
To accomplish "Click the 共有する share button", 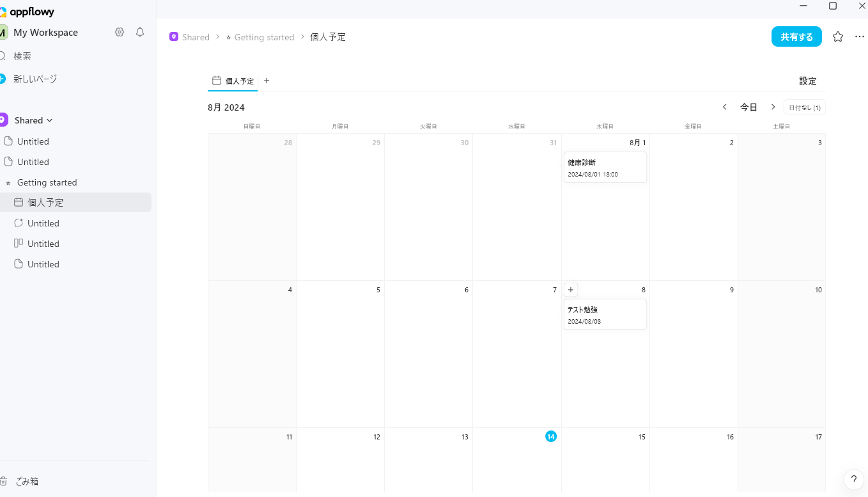I will 796,36.
